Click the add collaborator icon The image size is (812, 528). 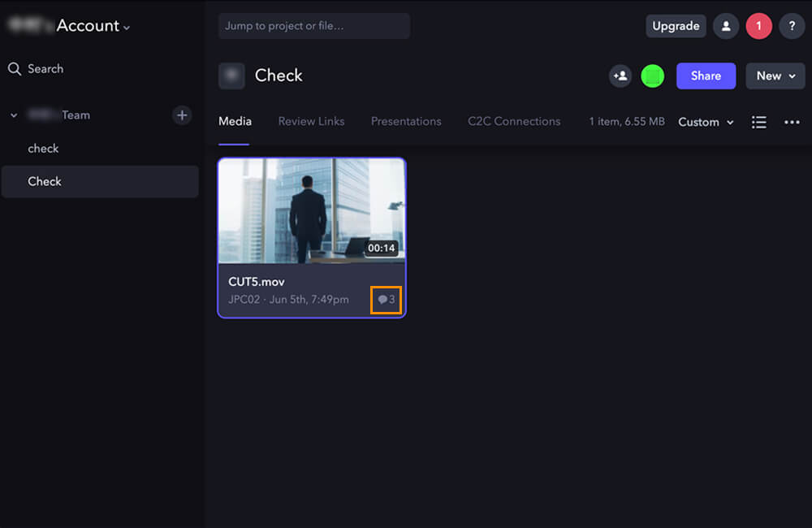pos(620,76)
